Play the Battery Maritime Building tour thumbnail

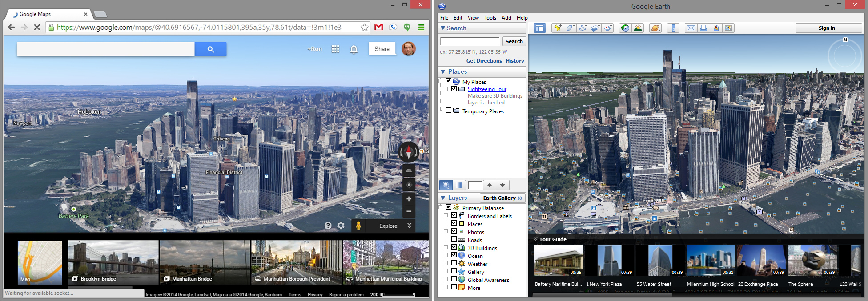pos(559,261)
